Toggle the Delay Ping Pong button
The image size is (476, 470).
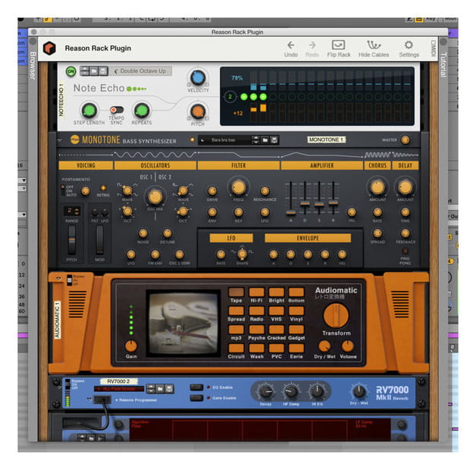tap(405, 252)
